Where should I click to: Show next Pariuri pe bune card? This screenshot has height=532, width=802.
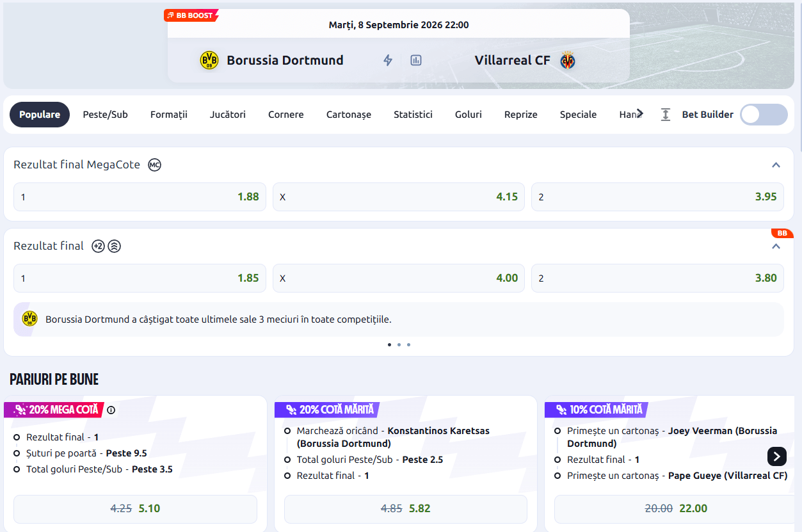pyautogui.click(x=776, y=456)
